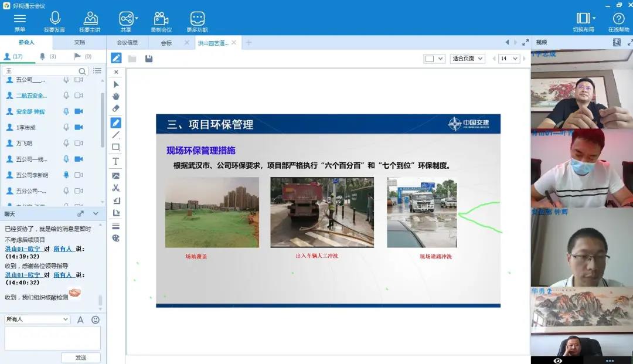Toggle video camera for 1李志成
The width and height of the screenshot is (633, 364).
click(x=79, y=127)
